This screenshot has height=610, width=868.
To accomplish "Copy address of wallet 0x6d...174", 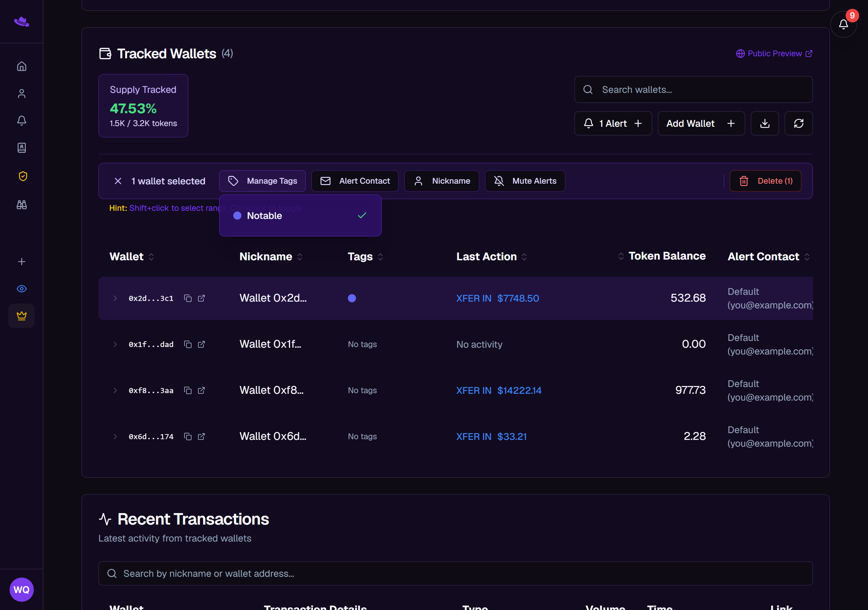I will [x=188, y=436].
